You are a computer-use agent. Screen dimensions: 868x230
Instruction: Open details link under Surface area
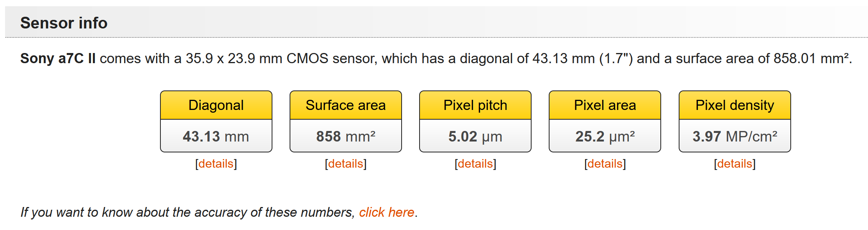pos(345,164)
